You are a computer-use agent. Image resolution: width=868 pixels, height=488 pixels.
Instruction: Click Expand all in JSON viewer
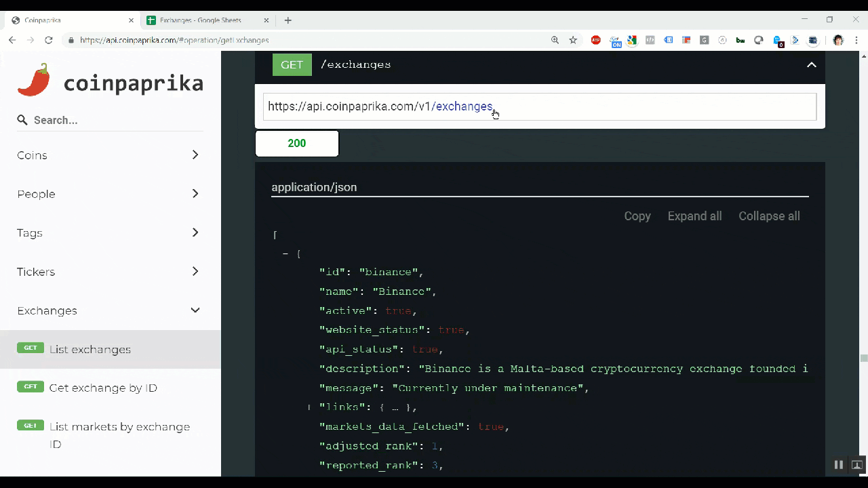[694, 216]
